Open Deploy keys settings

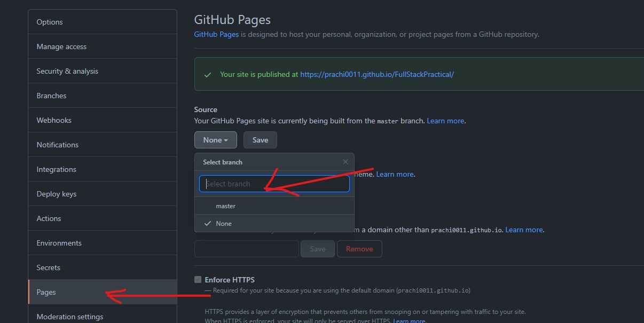103,194
